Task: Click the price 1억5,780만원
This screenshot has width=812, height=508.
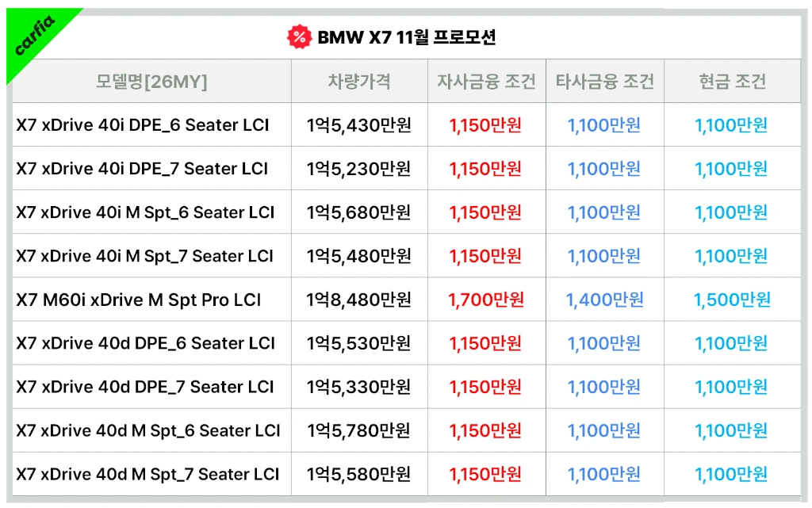Action: click(x=359, y=430)
